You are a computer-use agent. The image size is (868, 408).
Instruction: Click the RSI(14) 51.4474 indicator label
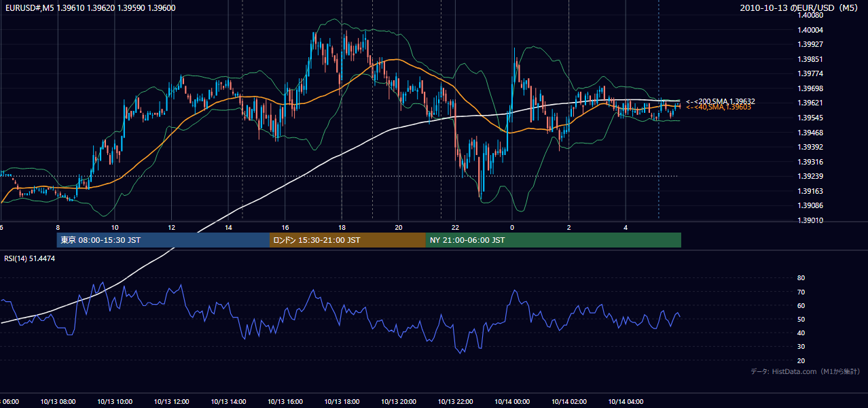point(30,258)
